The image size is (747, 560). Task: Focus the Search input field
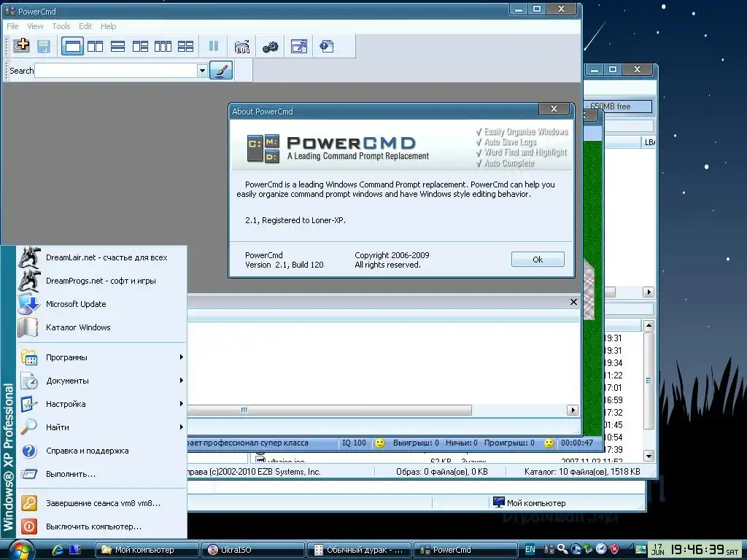(x=116, y=71)
